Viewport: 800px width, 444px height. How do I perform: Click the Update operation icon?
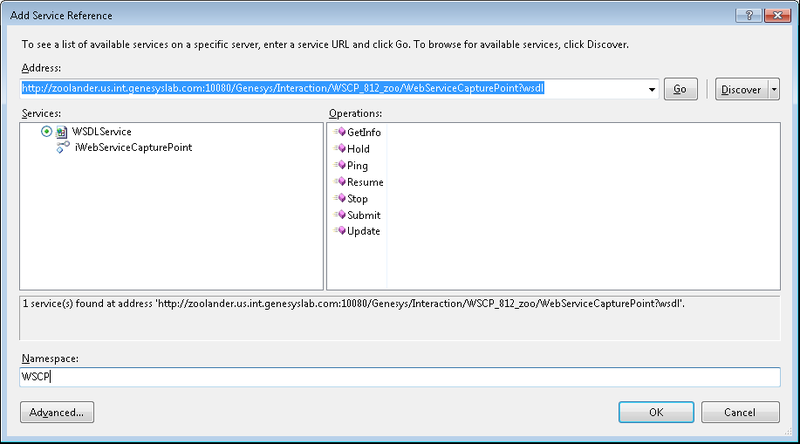(x=340, y=231)
